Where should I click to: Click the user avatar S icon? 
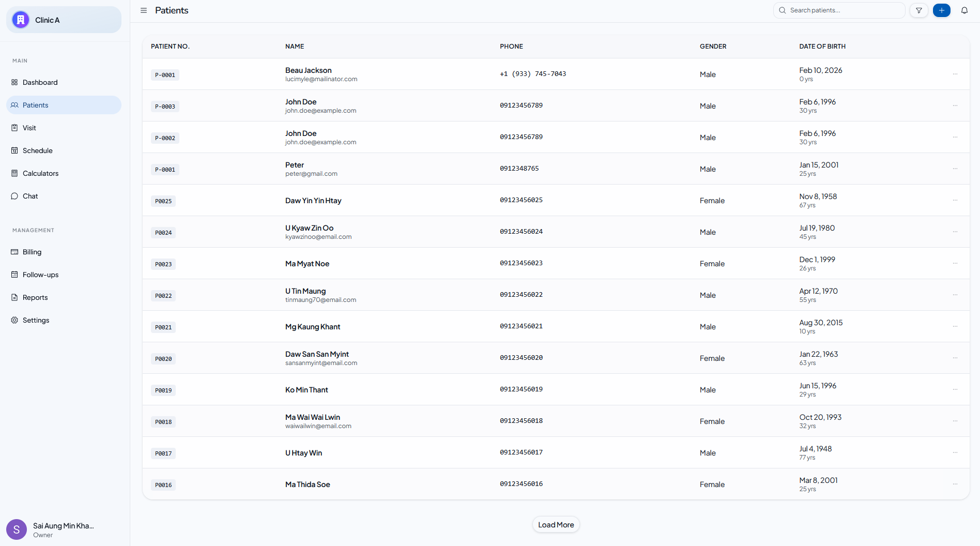(x=17, y=529)
